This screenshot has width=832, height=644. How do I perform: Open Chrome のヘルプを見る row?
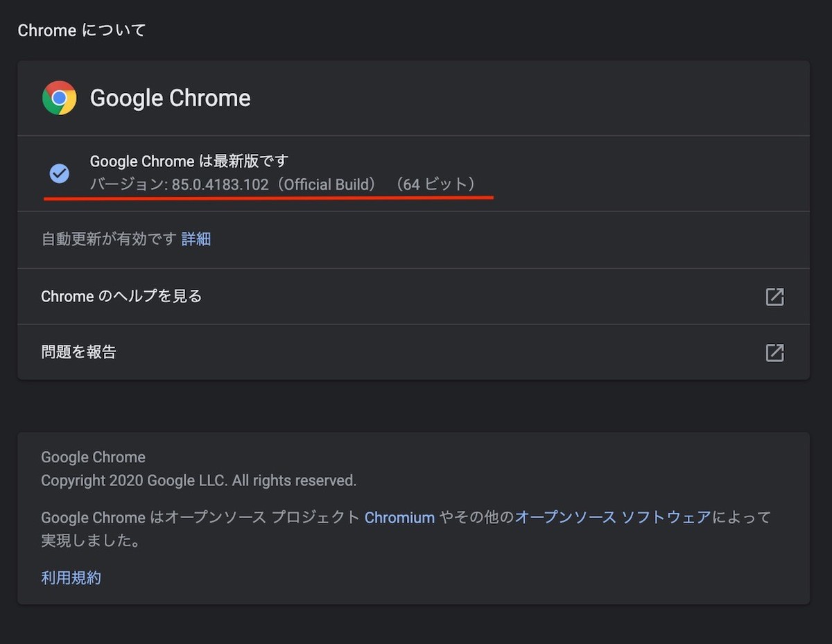[413, 297]
